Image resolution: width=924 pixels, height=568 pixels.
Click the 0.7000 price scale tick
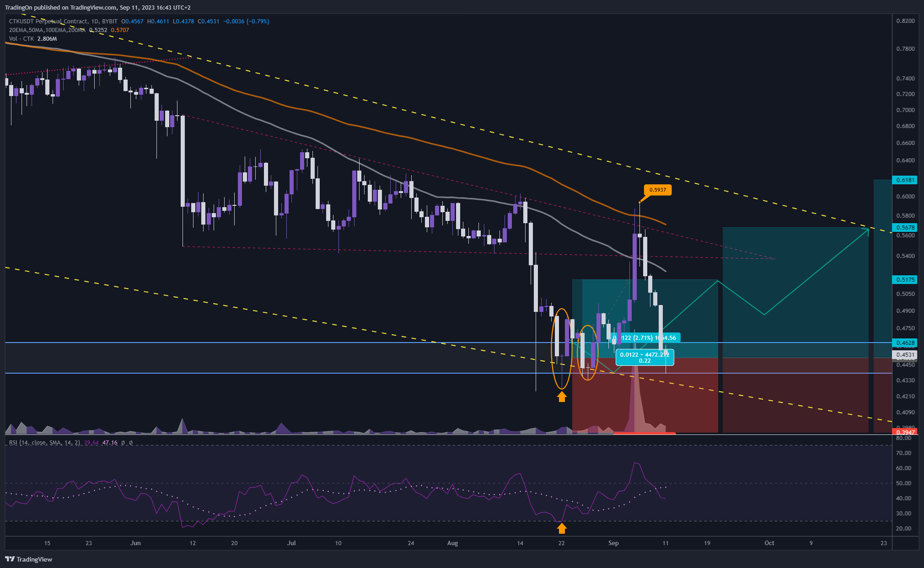905,110
